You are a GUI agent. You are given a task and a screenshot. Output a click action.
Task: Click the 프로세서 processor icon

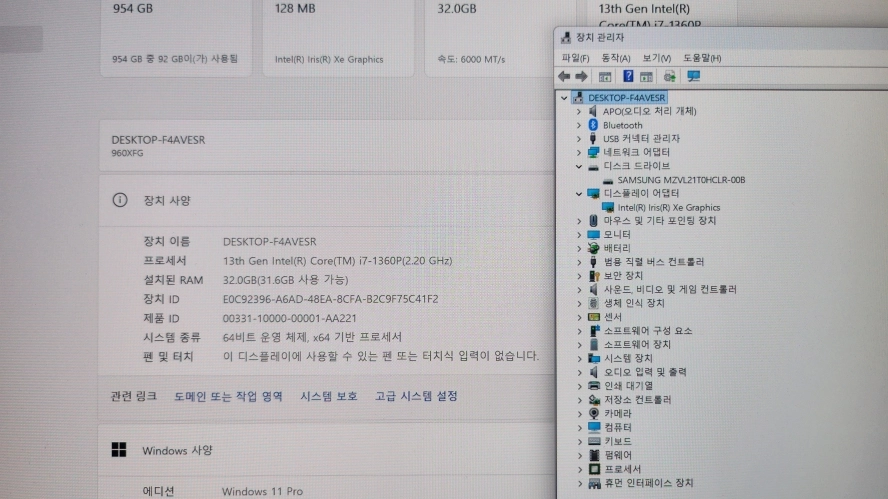(594, 469)
